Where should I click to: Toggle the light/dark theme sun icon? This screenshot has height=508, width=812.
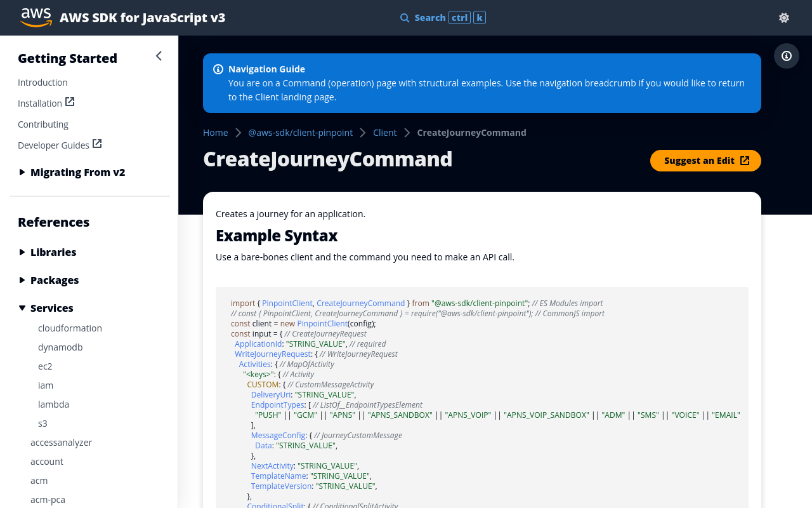click(x=784, y=18)
